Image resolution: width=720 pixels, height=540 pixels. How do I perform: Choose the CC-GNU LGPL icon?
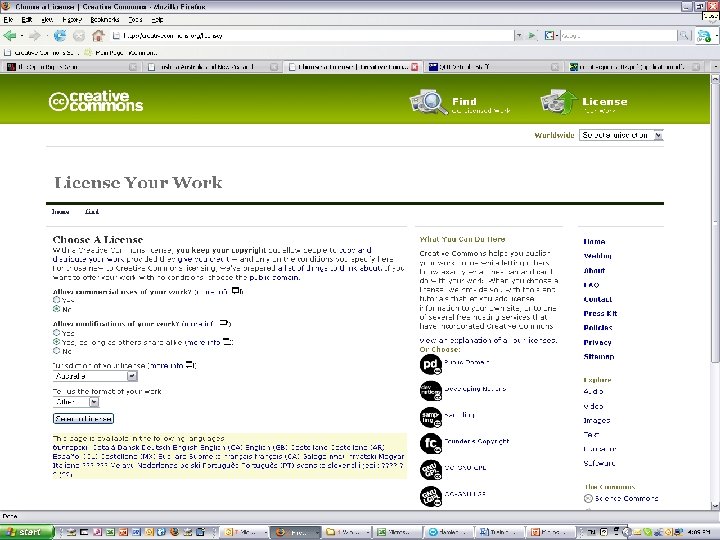(x=430, y=496)
